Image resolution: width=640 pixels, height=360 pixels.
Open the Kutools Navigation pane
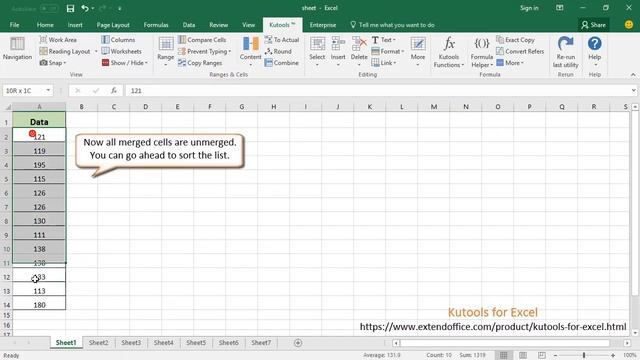click(17, 49)
